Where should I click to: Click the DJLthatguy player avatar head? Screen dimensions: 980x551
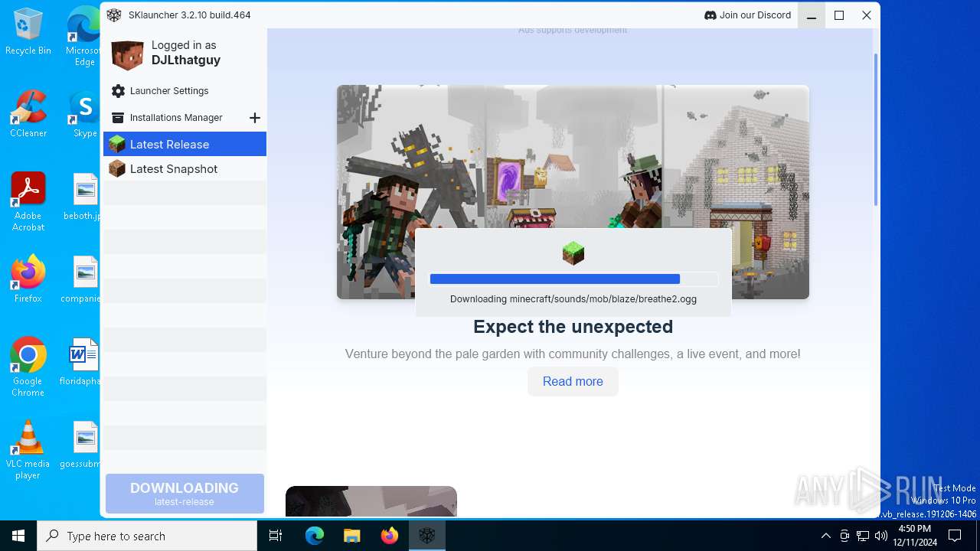coord(128,54)
